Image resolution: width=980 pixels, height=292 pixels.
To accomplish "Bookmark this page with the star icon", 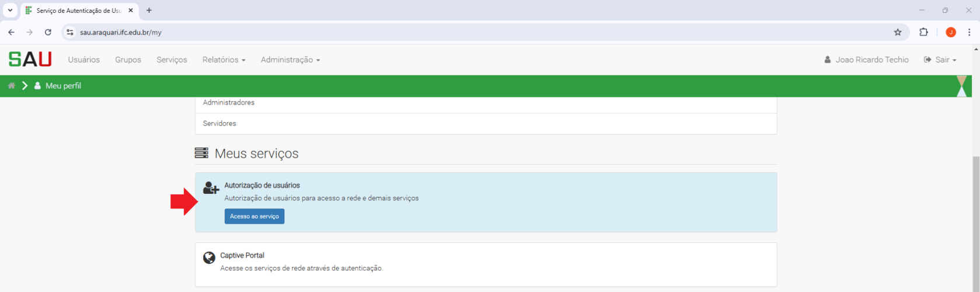I will click(x=898, y=32).
